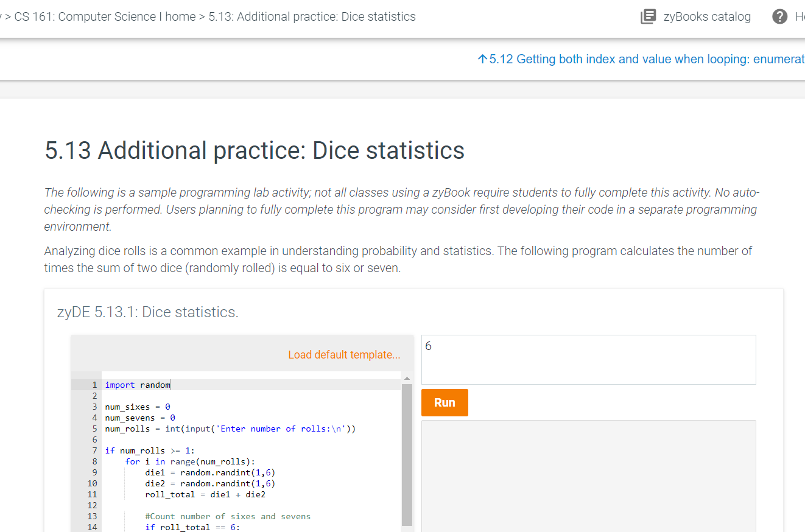Click line number 12 in the editor gutter
The image size is (805, 532).
pyautogui.click(x=93, y=505)
